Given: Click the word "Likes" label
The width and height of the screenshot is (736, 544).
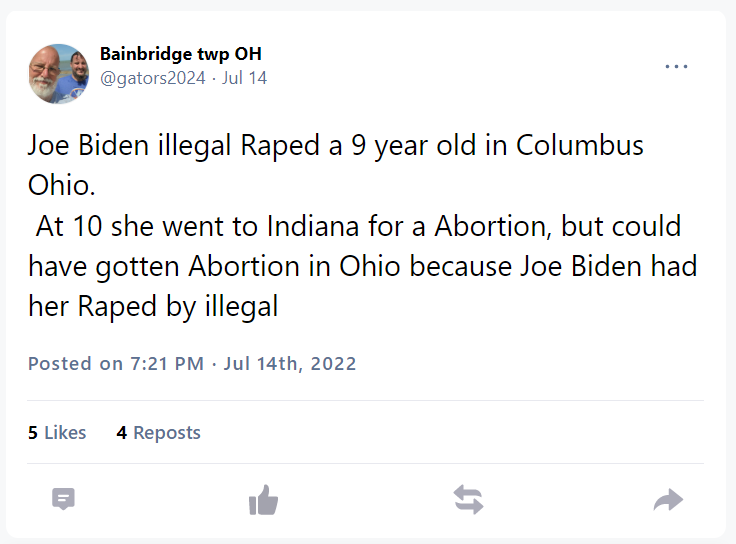Looking at the screenshot, I should click(65, 433).
